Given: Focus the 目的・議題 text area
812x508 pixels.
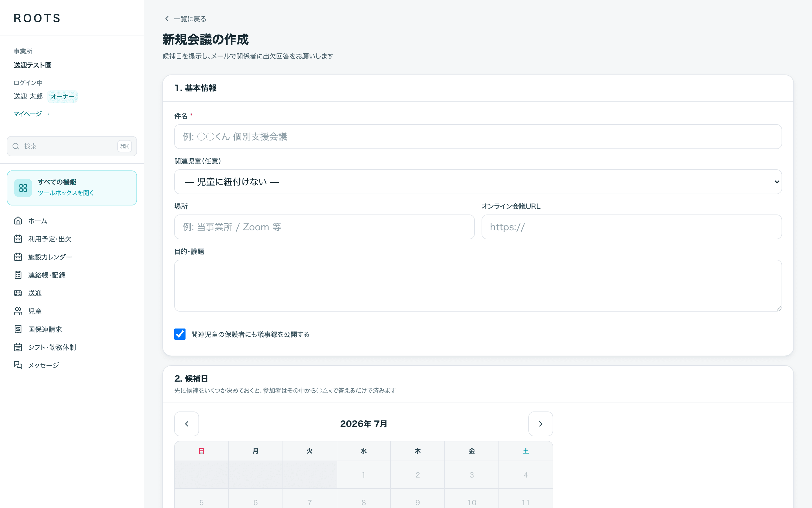Looking at the screenshot, I should click(478, 286).
